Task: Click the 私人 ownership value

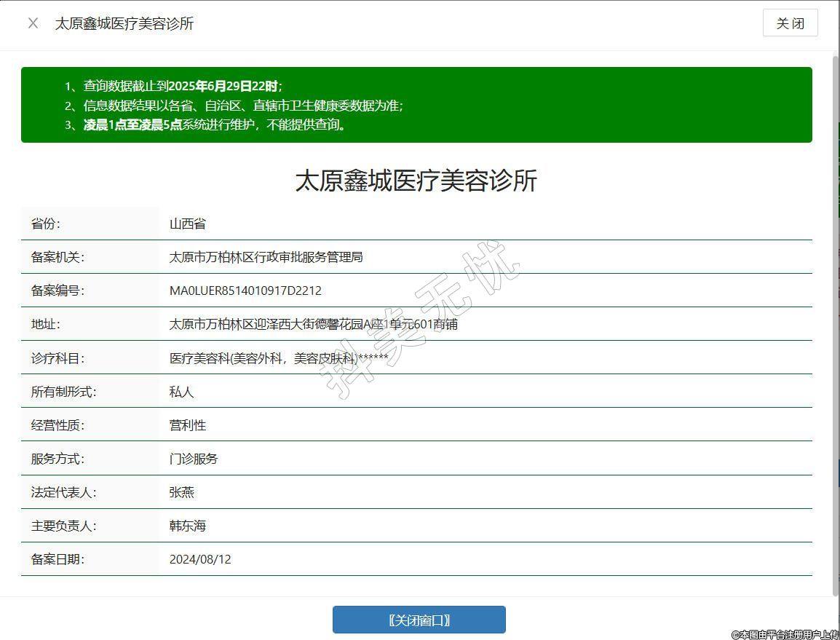Action: pyautogui.click(x=182, y=392)
